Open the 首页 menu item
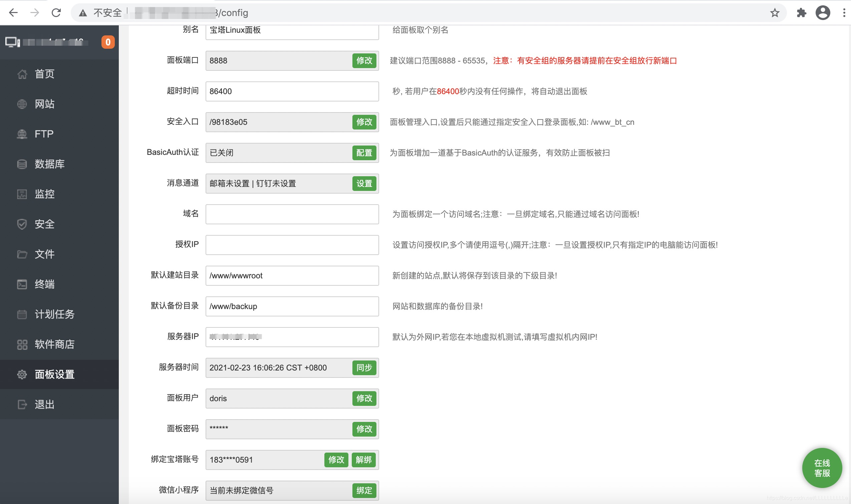Image resolution: width=851 pixels, height=504 pixels. point(59,74)
